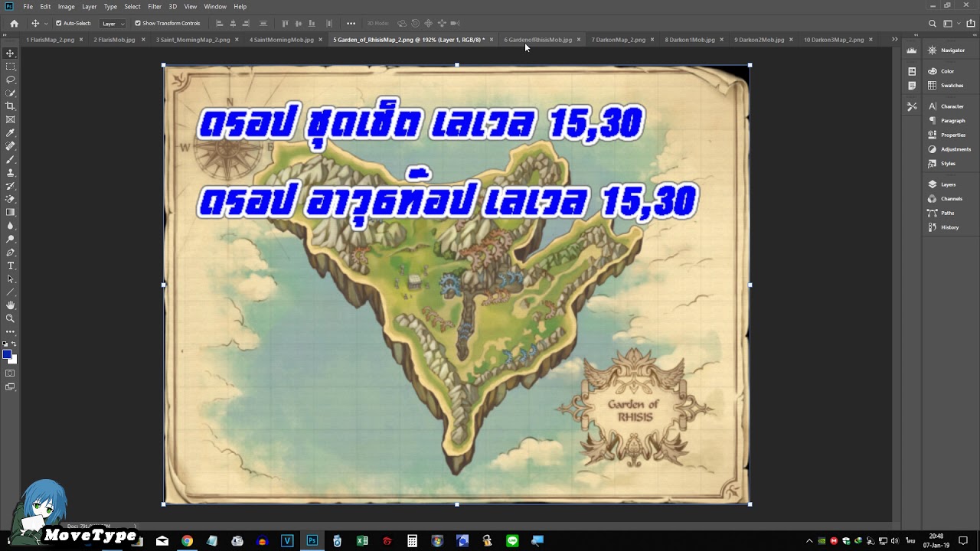The width and height of the screenshot is (980, 551).
Task: Open the Swatches panel
Action: click(x=952, y=86)
